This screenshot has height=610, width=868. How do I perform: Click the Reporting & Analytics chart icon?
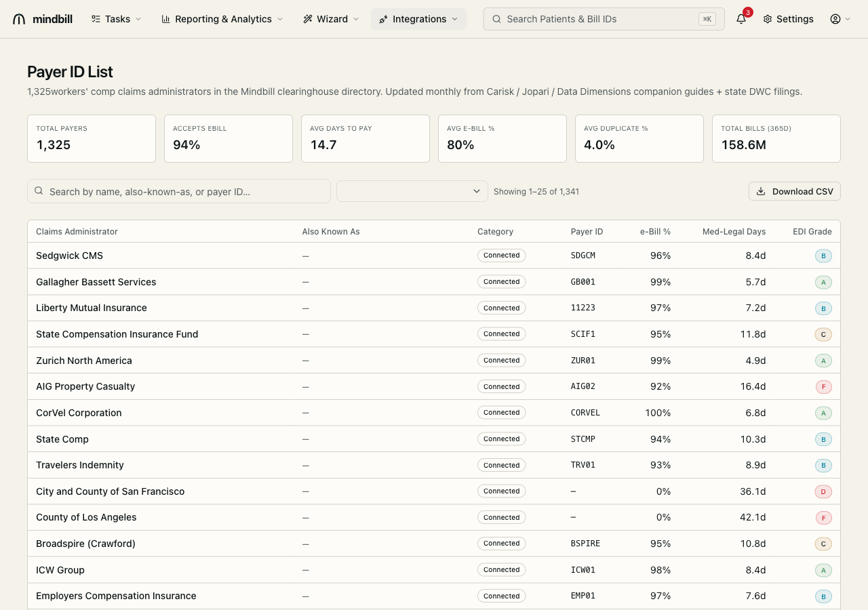coord(166,19)
